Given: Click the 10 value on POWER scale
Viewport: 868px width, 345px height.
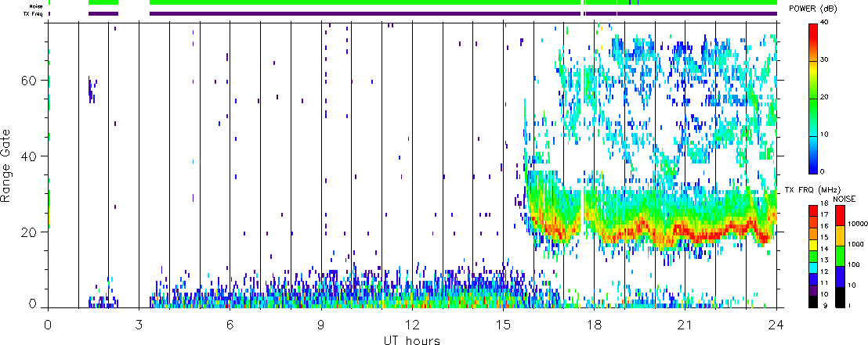Looking at the screenshot, I should click(x=826, y=135).
